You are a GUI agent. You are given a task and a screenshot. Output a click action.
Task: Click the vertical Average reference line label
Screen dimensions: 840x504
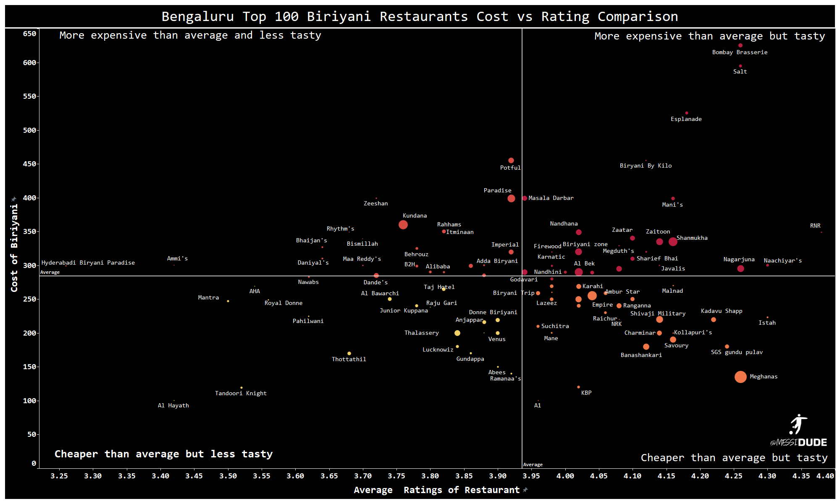pyautogui.click(x=533, y=465)
